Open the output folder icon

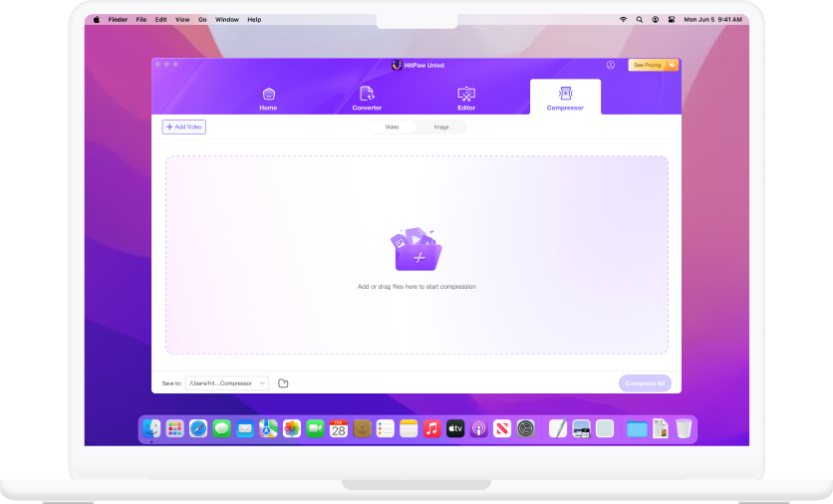283,383
